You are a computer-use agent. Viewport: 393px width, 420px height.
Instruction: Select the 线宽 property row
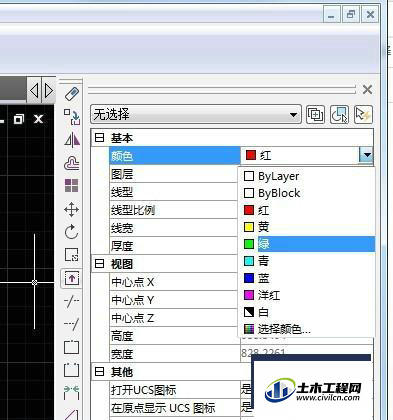pyautogui.click(x=173, y=228)
